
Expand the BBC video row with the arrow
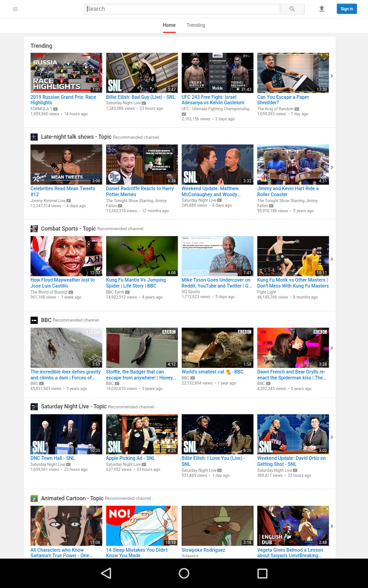coord(332,348)
